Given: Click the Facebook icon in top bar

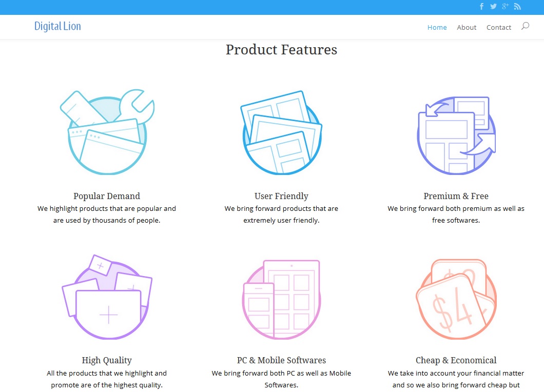Looking at the screenshot, I should coord(481,7).
